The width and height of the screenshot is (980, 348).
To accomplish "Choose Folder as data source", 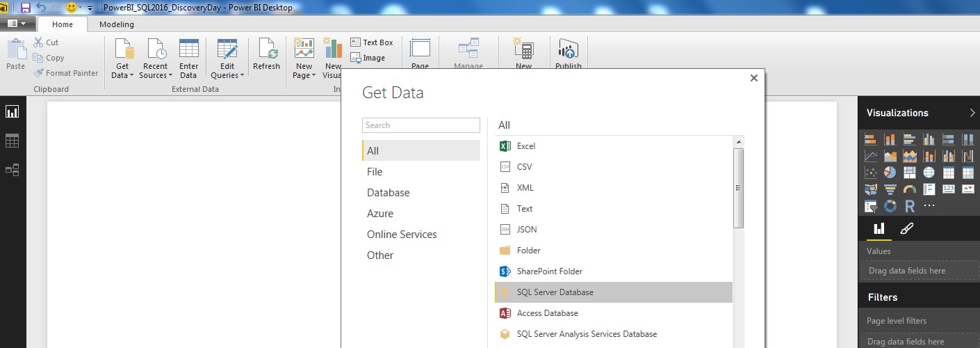I will point(614,251).
